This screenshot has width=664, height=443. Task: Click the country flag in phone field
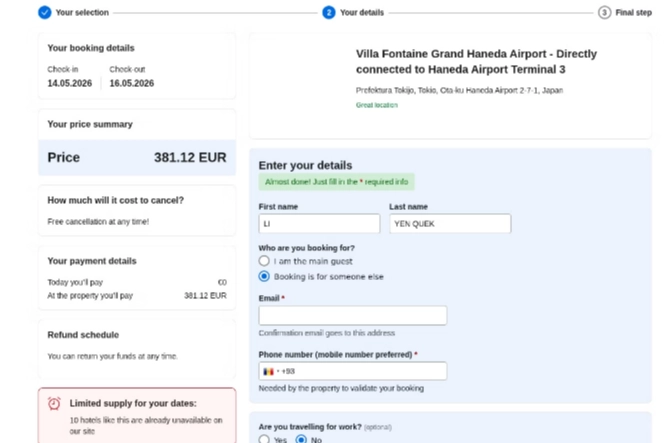268,371
